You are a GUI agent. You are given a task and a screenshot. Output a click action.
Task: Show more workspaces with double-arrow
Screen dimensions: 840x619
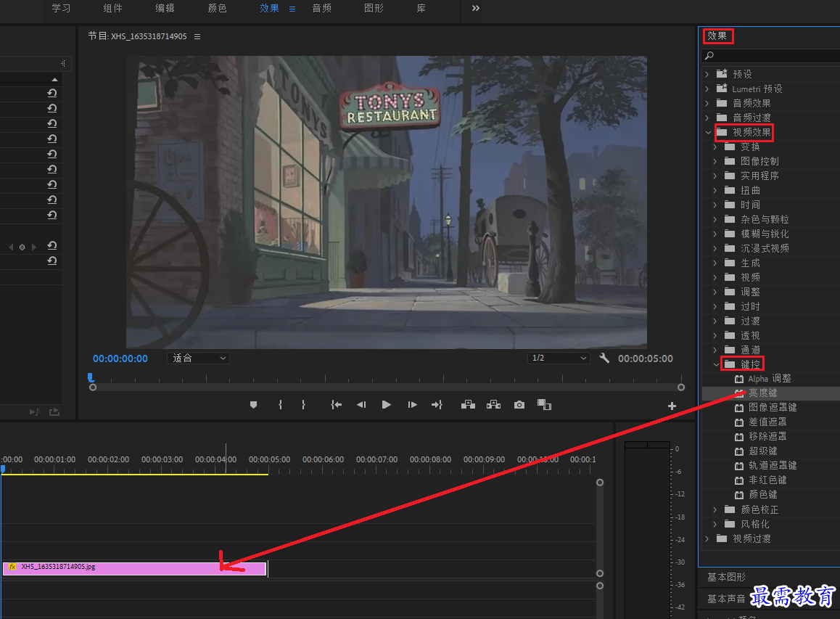(x=476, y=8)
